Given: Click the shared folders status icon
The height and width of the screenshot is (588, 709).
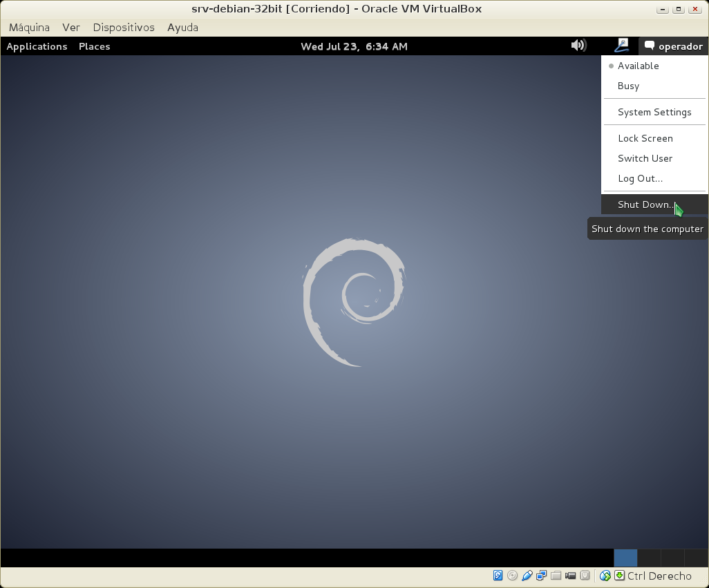Looking at the screenshot, I should tap(556, 576).
